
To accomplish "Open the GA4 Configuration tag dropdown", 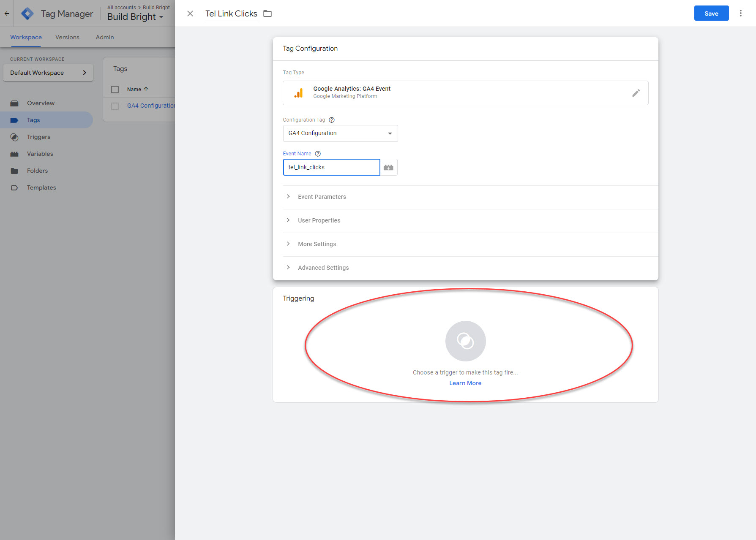I will click(x=340, y=133).
